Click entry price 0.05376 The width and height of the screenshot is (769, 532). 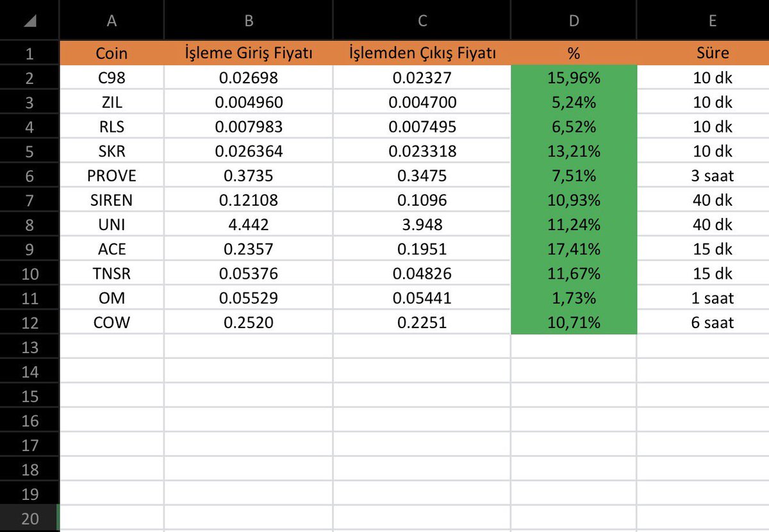coord(249,273)
